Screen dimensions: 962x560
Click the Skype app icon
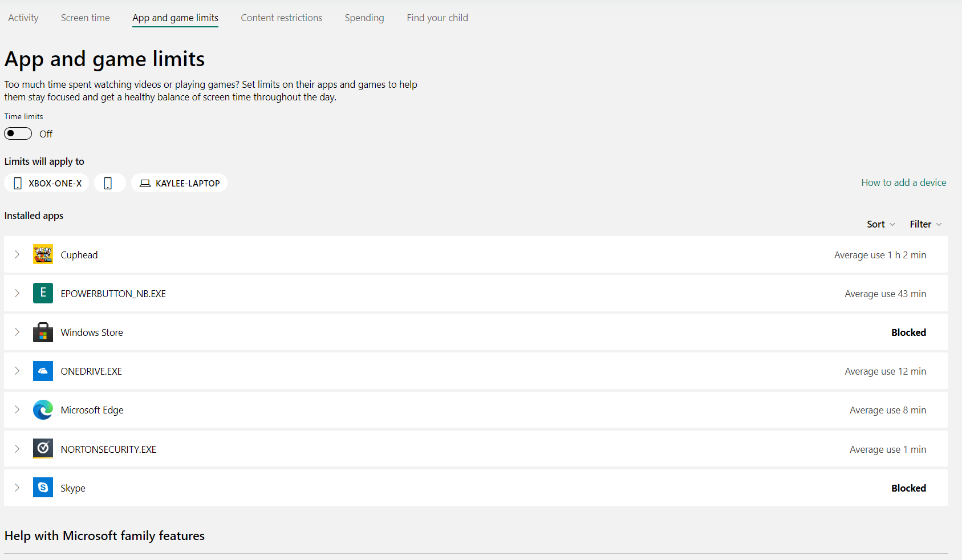click(x=43, y=488)
